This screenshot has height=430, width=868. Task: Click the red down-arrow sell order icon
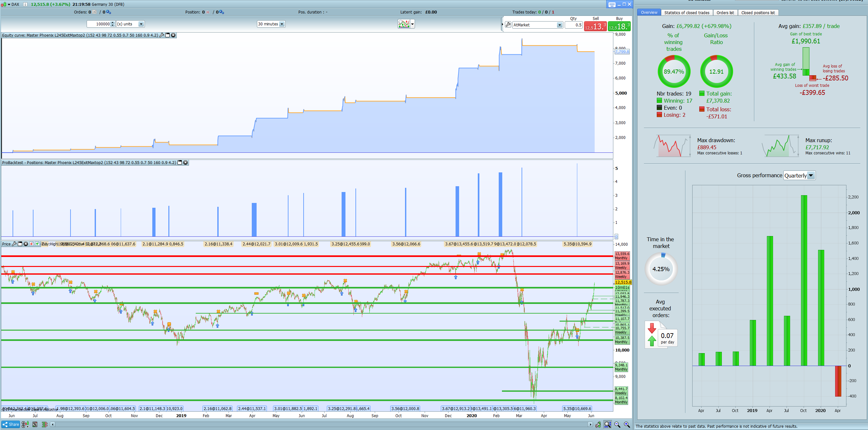point(31,244)
